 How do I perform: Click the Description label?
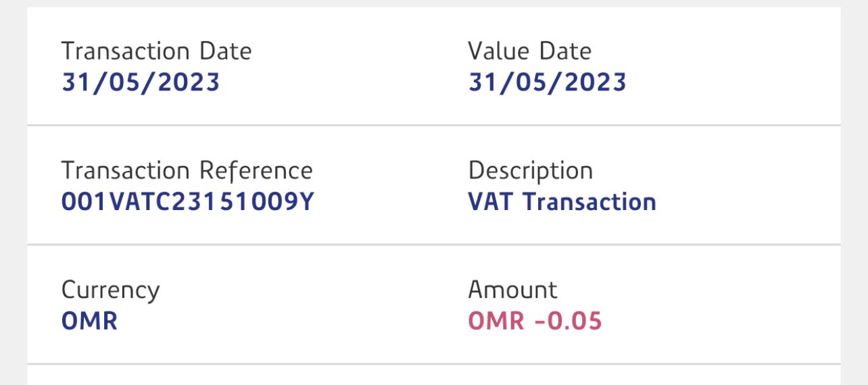click(530, 171)
